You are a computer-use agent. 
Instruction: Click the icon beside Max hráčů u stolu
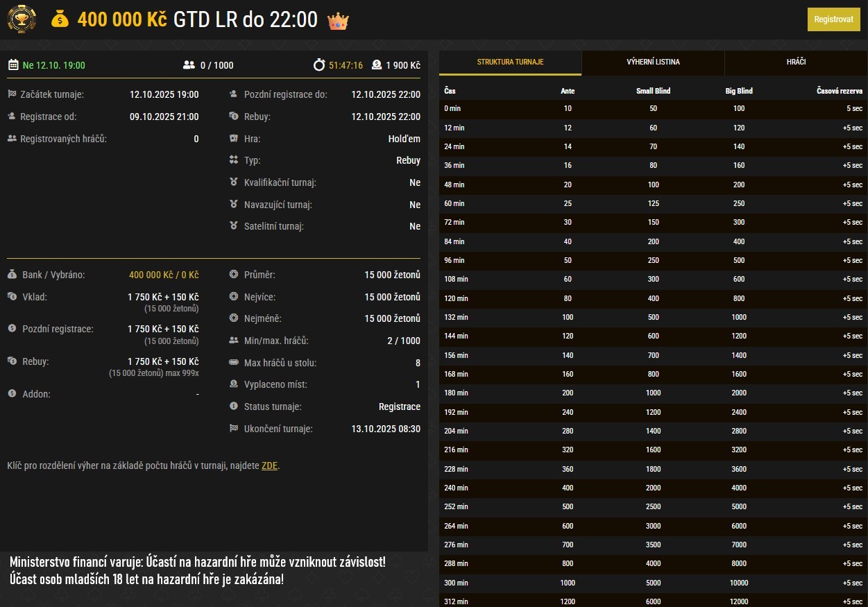234,363
